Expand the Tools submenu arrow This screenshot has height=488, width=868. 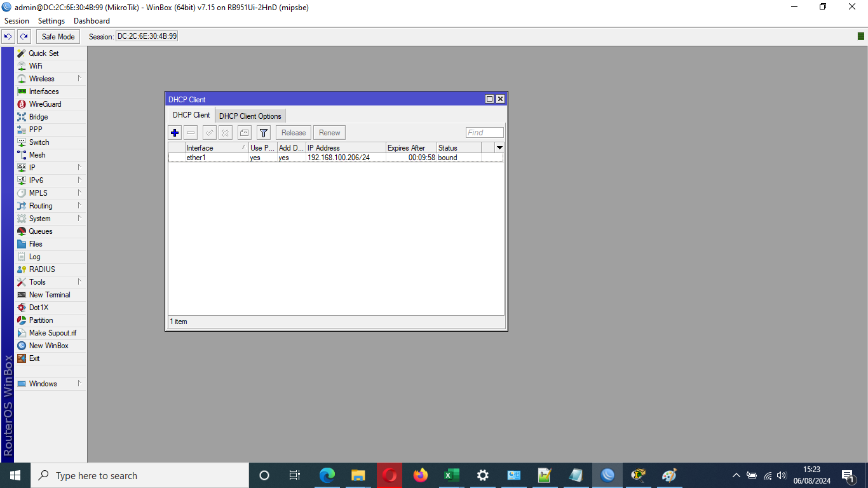coord(79,282)
